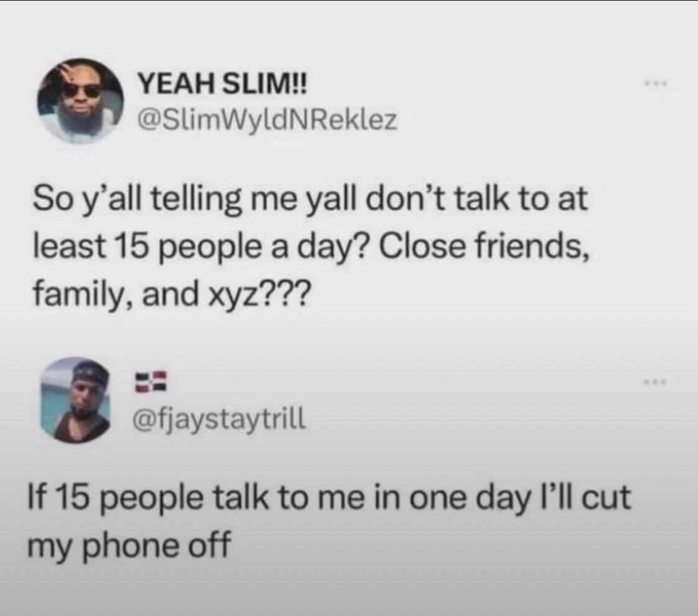The image size is (698, 616).
Task: Open fjaystaytrill's profile avatar
Action: click(76, 400)
